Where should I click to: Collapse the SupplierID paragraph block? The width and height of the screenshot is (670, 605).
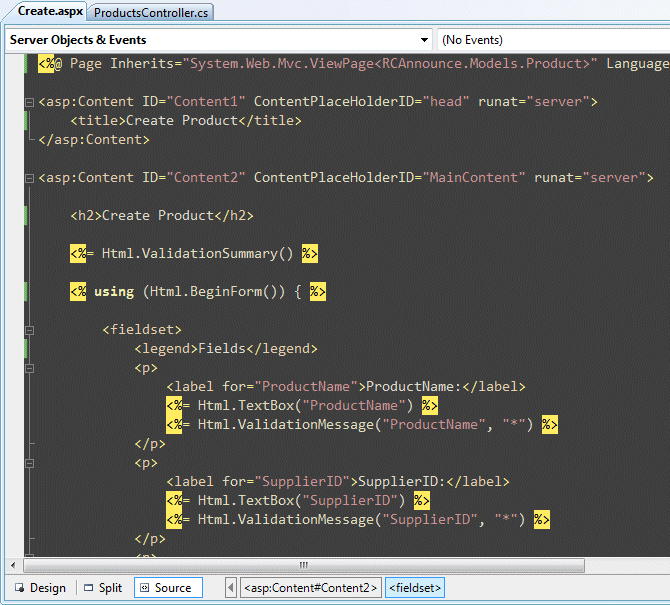29,464
